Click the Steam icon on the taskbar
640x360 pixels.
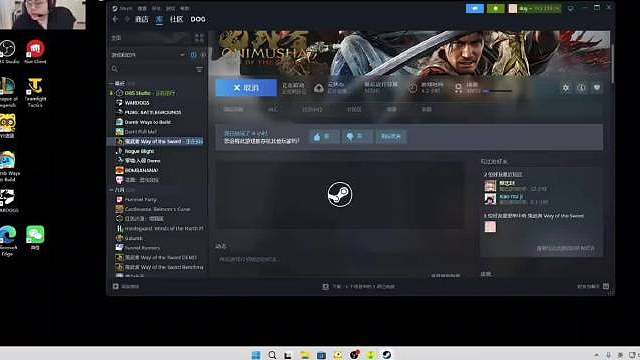pos(387,355)
